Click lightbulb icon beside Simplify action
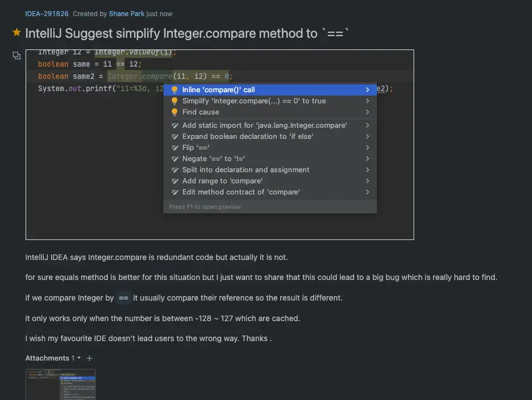 pos(175,101)
